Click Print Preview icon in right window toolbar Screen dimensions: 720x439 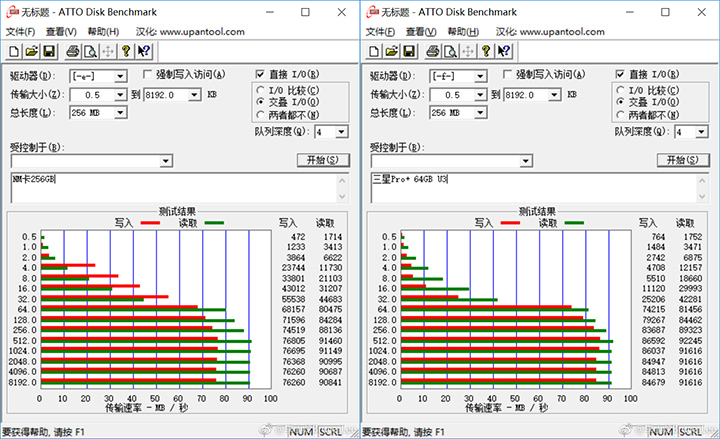click(x=450, y=51)
